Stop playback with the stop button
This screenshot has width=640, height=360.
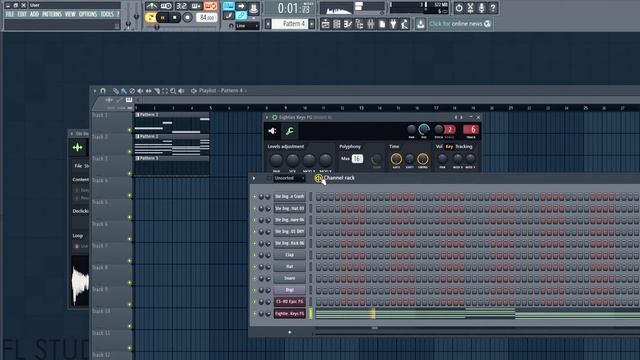[x=174, y=18]
